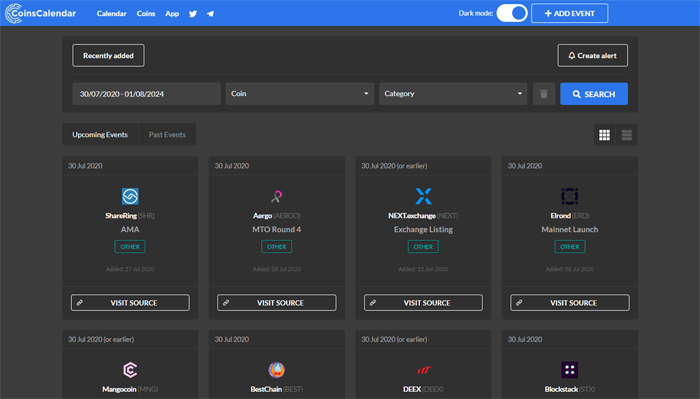
Task: Click the Add Event button
Action: pos(570,13)
